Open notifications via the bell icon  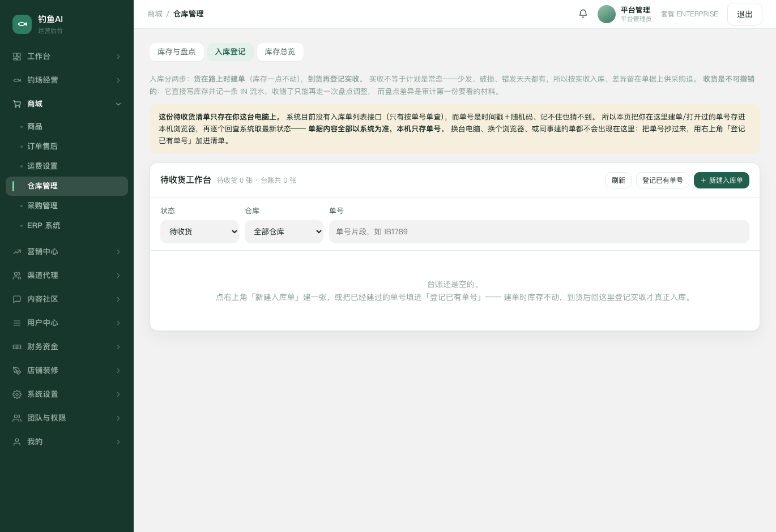(x=583, y=14)
